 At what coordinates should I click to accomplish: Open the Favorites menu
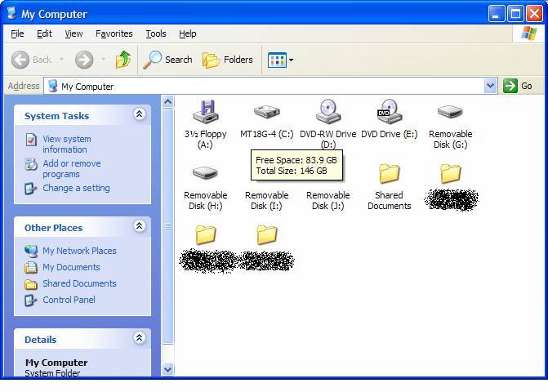tap(114, 33)
